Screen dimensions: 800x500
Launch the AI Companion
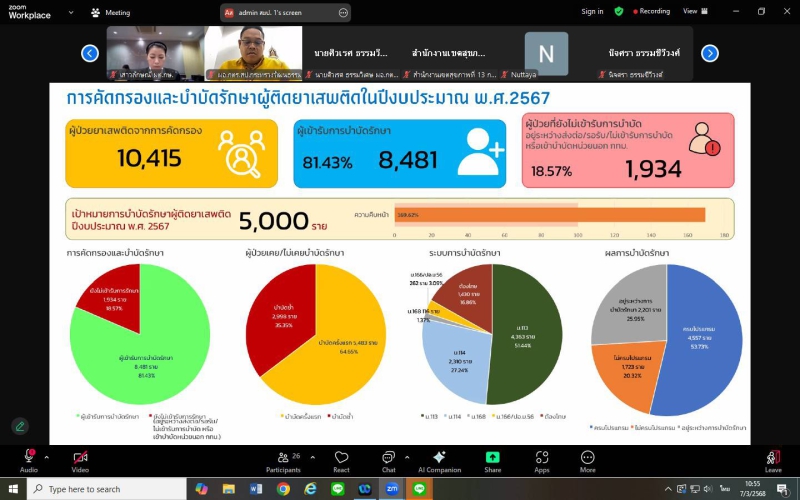coord(440,458)
